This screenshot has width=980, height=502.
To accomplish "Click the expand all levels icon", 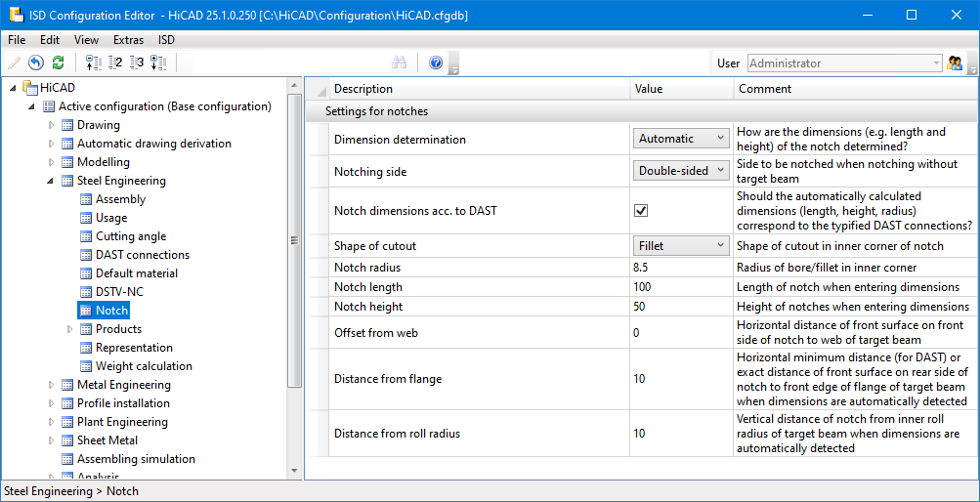I will pyautogui.click(x=158, y=63).
